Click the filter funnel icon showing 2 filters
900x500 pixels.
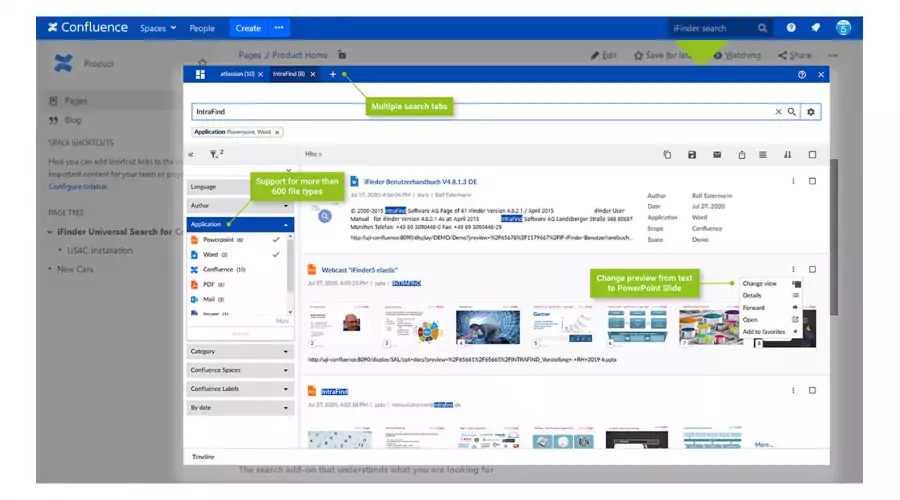215,154
